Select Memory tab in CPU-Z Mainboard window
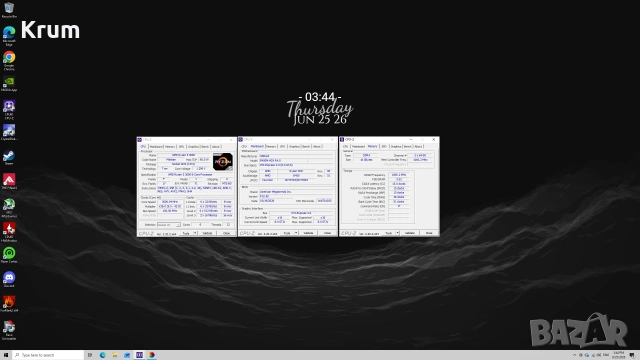The width and height of the screenshot is (640, 360). click(271, 147)
